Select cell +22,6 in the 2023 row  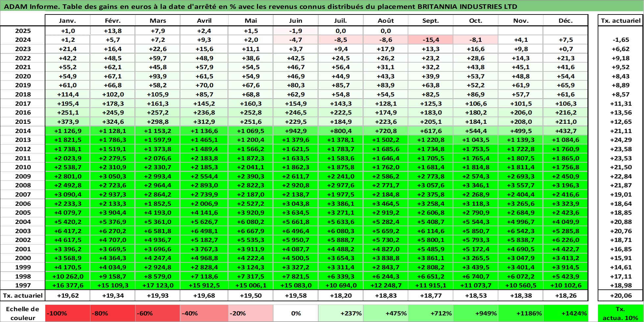[x=157, y=49]
